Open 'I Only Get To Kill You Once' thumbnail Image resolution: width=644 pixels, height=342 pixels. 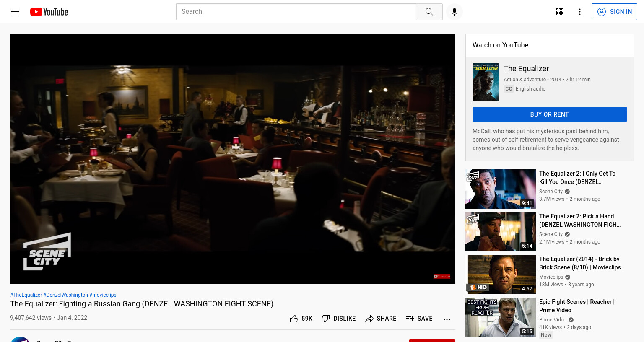pos(501,189)
